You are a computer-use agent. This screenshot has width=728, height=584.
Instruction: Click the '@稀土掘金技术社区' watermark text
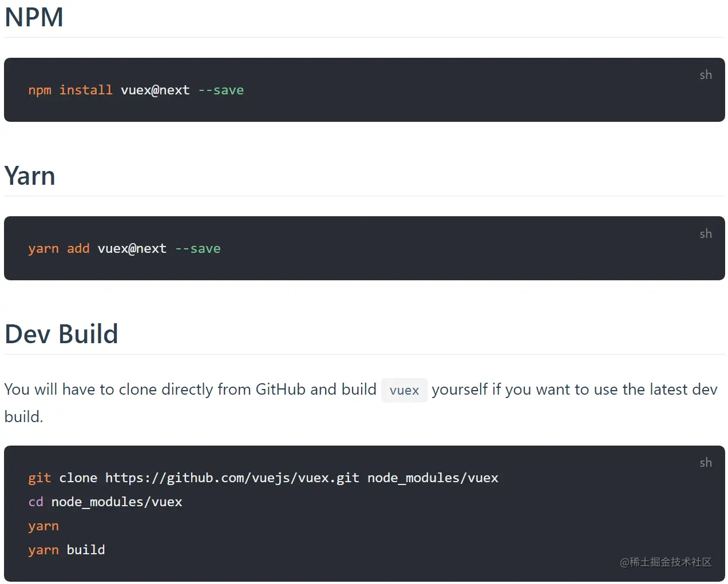click(666, 562)
